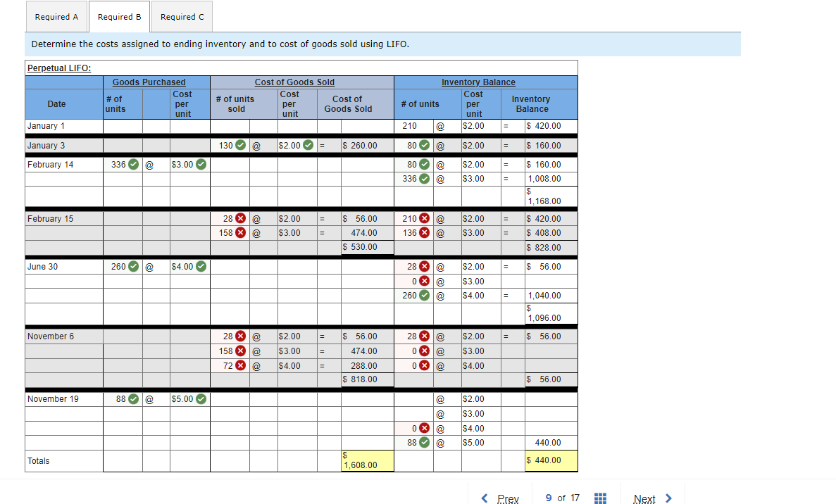Click green check beside January 3 $2.00 cost
The width and height of the screenshot is (836, 504).
pos(308,146)
